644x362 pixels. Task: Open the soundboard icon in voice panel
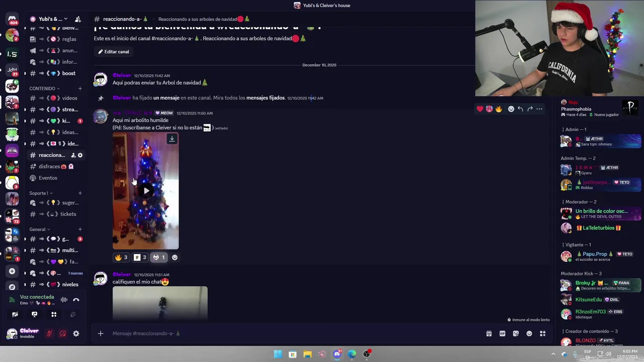pos(73,314)
